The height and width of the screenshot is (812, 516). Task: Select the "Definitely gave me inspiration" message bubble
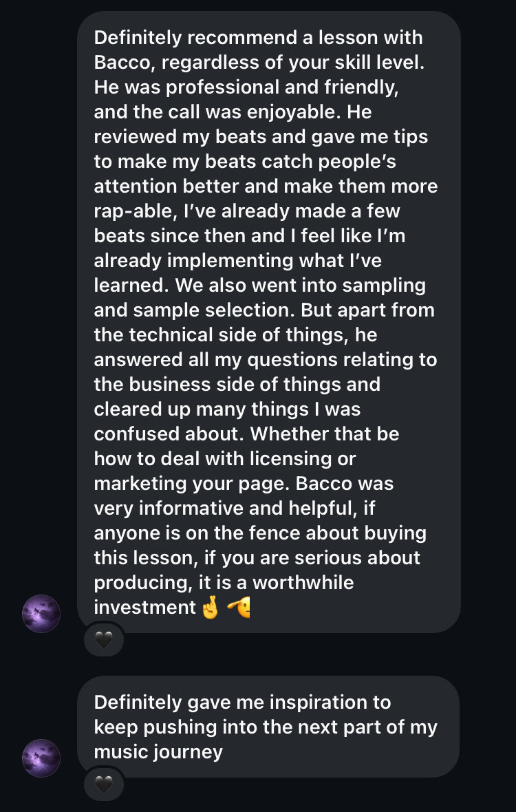pyautogui.click(x=268, y=727)
